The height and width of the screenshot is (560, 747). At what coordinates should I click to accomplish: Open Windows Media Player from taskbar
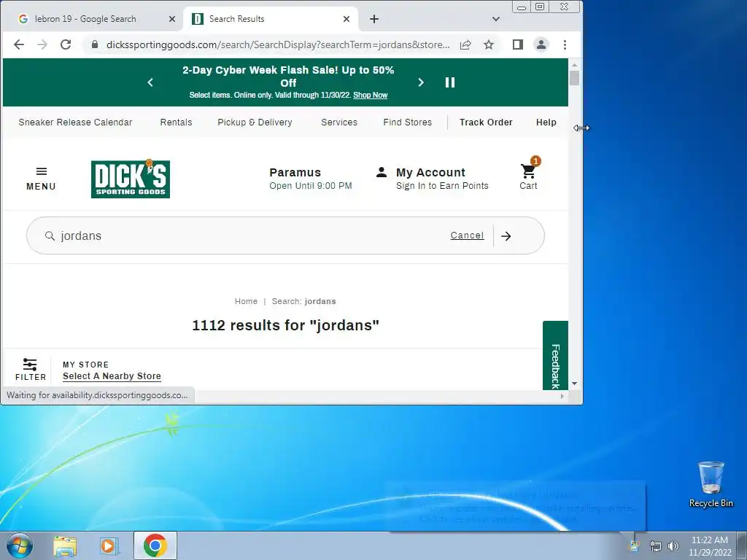(x=109, y=545)
